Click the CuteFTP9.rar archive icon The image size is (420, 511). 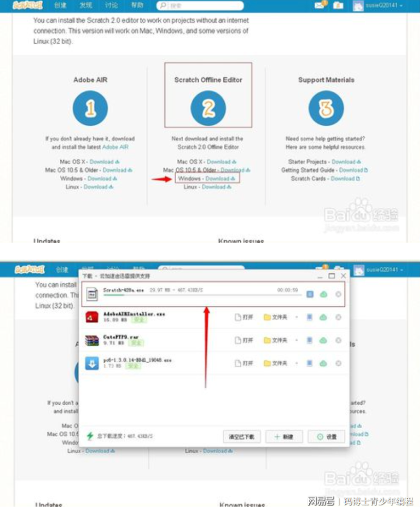pos(92,340)
